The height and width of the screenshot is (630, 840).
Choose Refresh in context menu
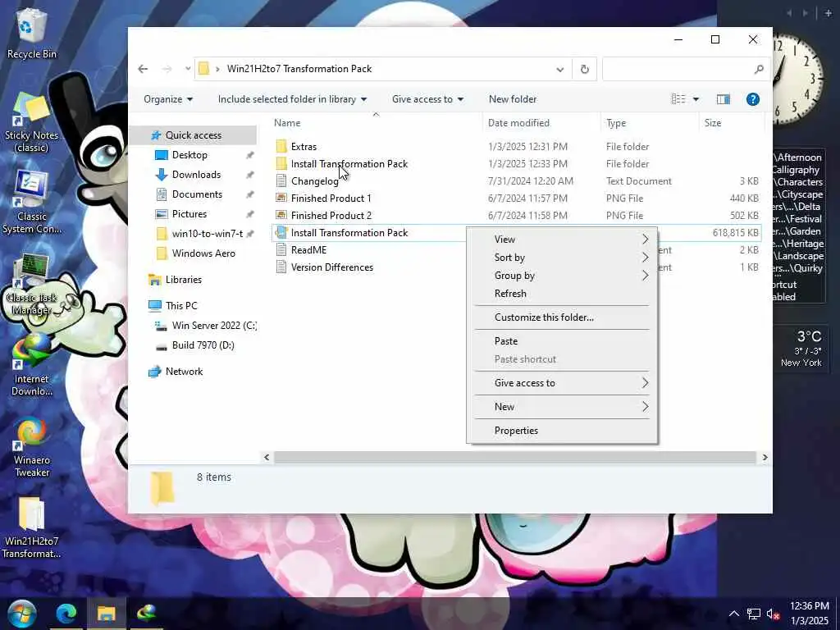click(x=561, y=294)
